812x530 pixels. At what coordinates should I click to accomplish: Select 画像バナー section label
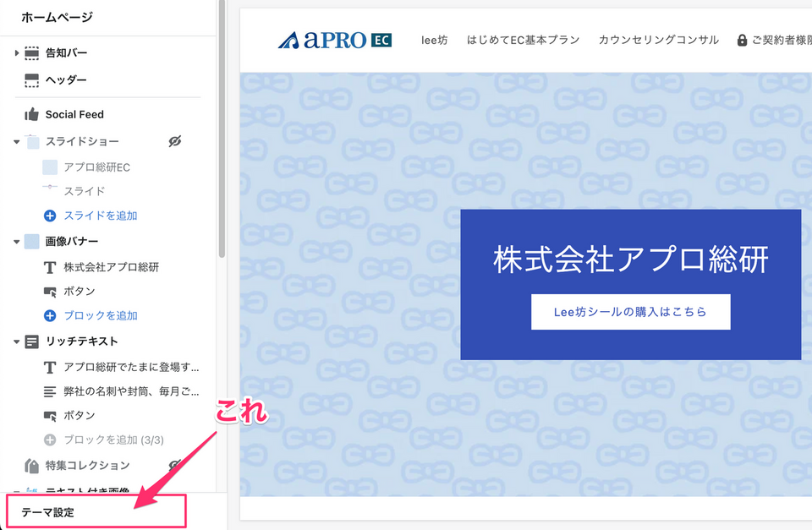tap(71, 241)
